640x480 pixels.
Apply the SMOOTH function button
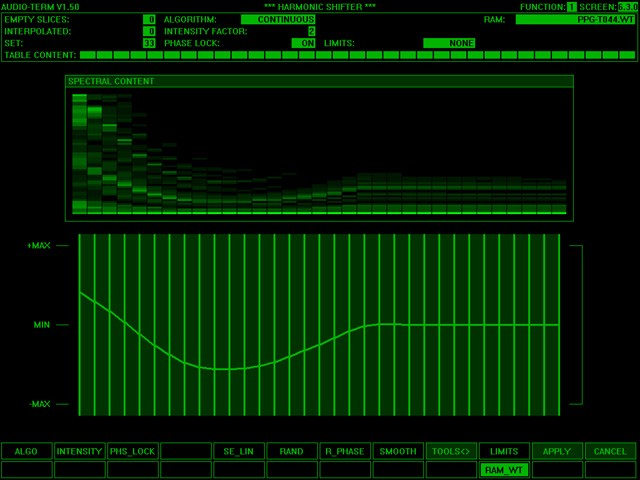pyautogui.click(x=398, y=451)
